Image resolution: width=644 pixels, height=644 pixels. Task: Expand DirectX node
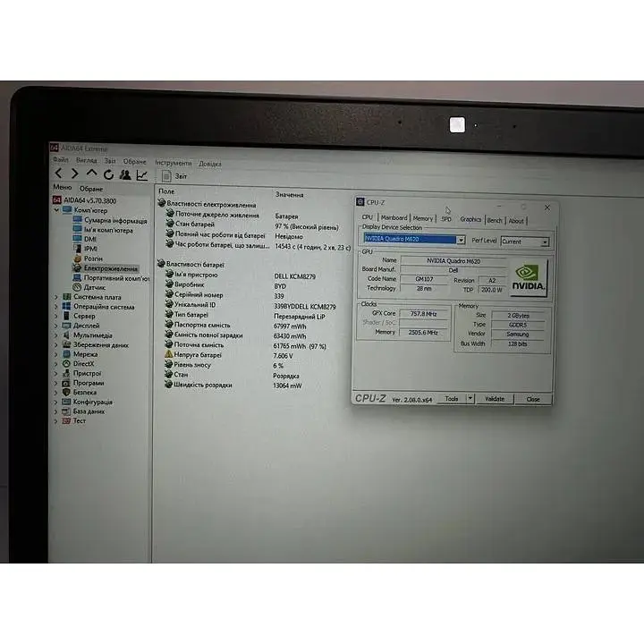(56, 363)
